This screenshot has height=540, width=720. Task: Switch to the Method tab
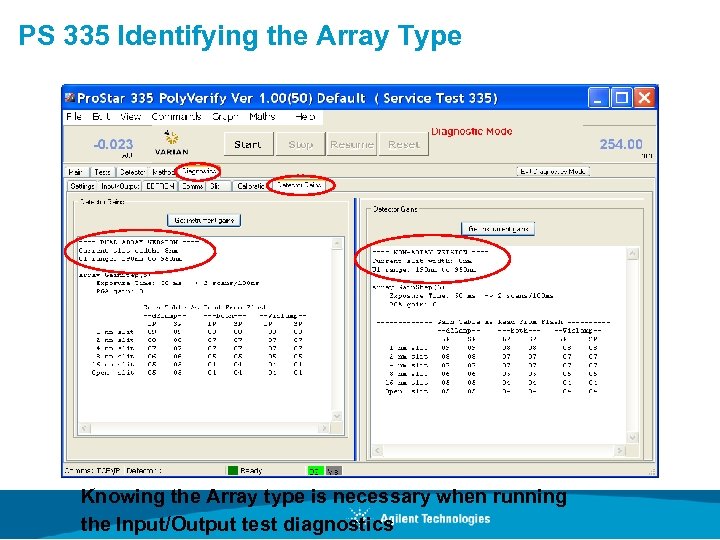point(163,172)
